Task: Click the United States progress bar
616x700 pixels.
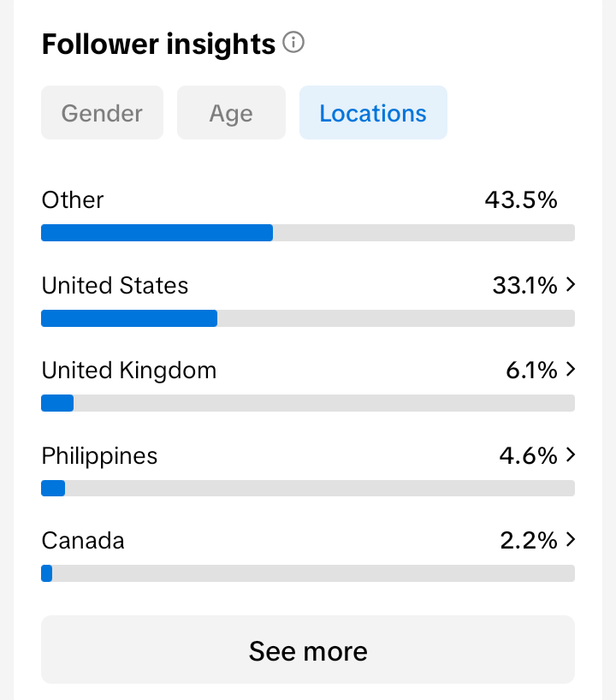Action: point(308,318)
